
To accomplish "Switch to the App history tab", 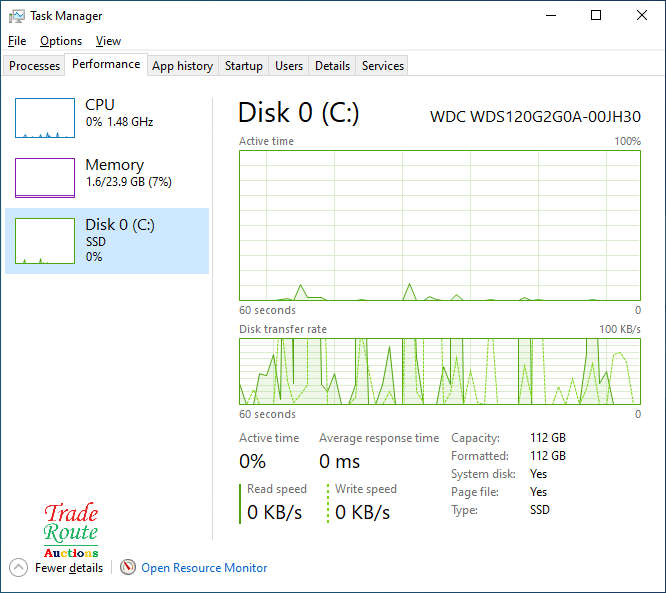I will [182, 66].
